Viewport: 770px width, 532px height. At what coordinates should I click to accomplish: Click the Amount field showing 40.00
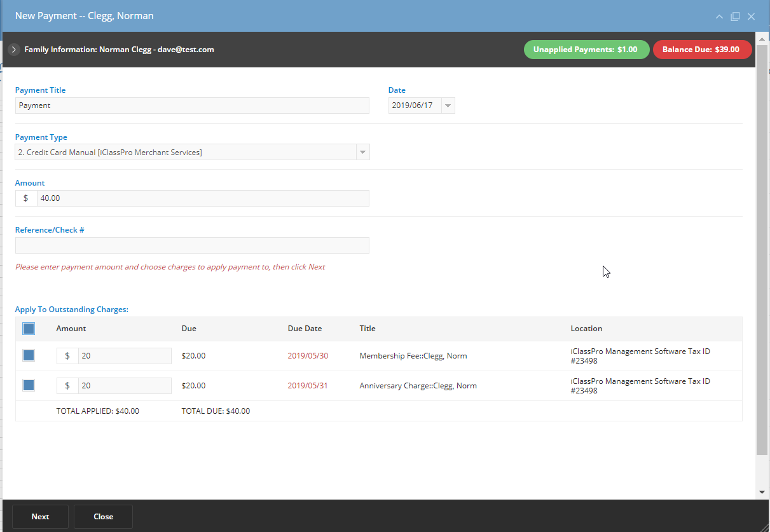[203, 198]
